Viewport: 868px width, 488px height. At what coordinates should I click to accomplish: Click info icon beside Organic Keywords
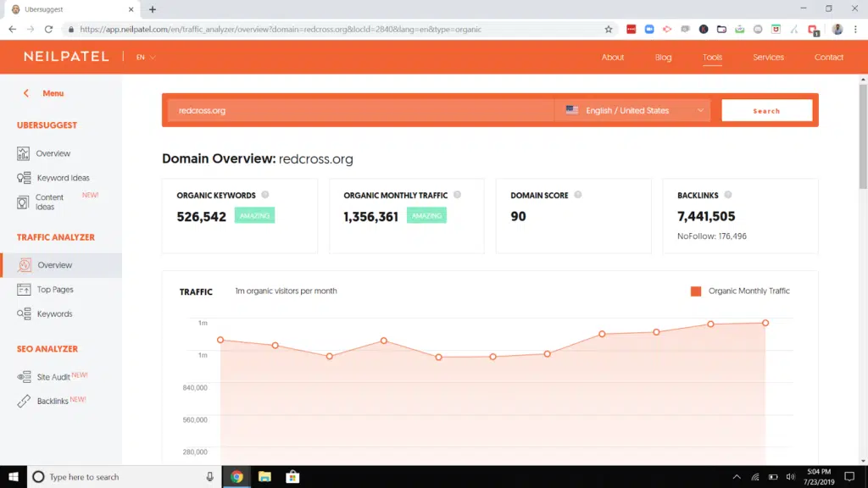[x=264, y=195]
